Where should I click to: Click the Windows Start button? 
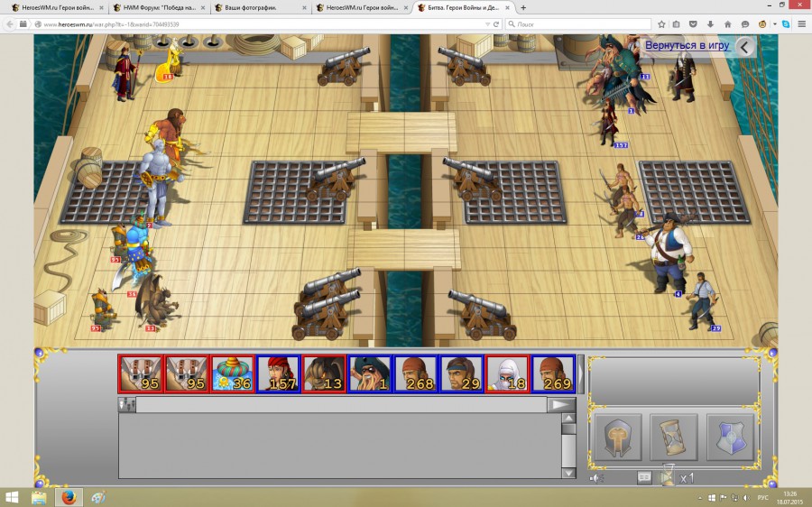[12, 498]
